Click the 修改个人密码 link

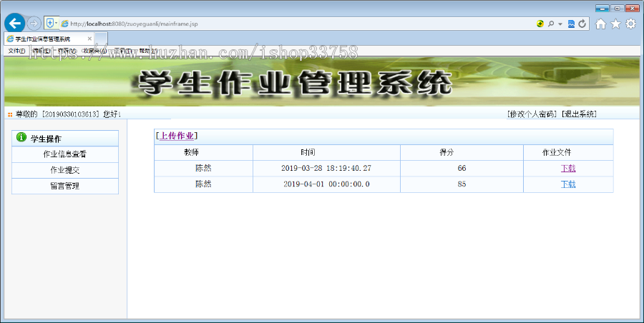pos(532,114)
